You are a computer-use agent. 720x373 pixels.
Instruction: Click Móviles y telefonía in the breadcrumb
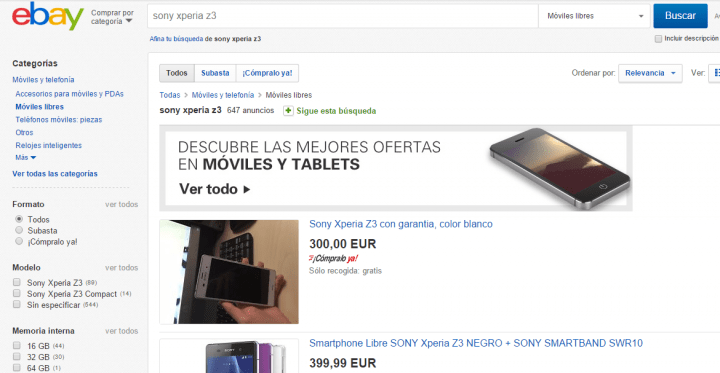pyautogui.click(x=223, y=95)
